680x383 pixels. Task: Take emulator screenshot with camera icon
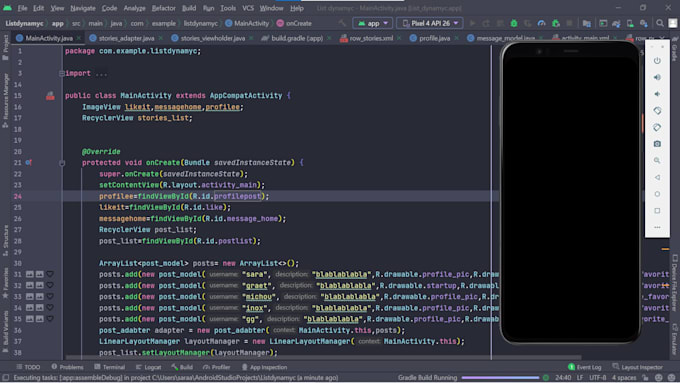(x=657, y=144)
